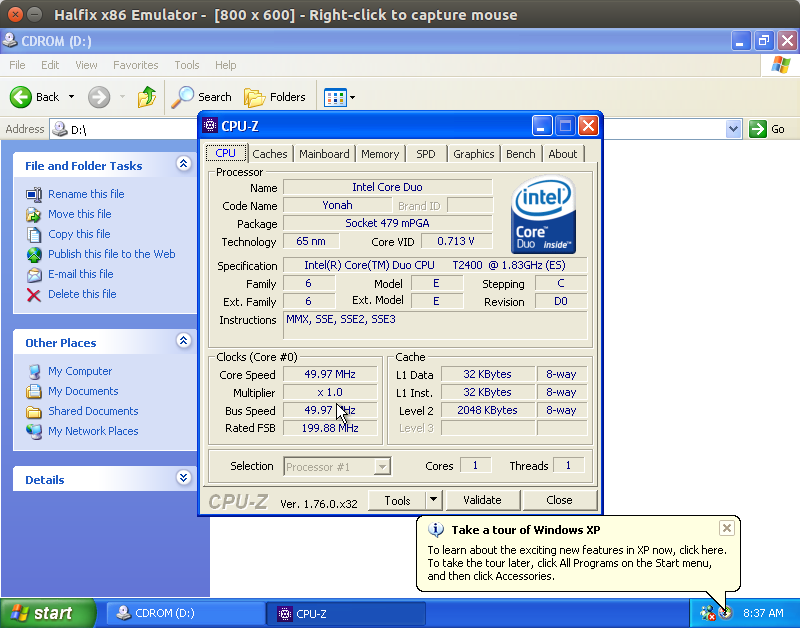The width and height of the screenshot is (800, 628).
Task: Open My Computer from Other Places
Action: 80,371
